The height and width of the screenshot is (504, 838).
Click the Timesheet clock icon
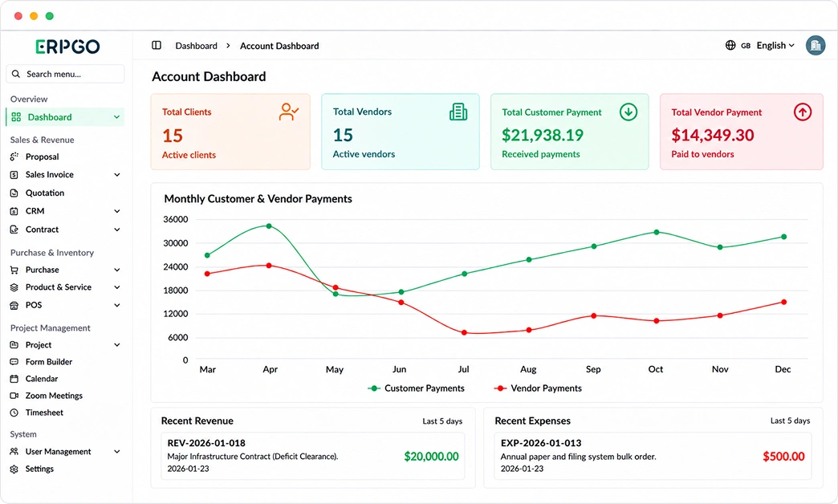(14, 413)
